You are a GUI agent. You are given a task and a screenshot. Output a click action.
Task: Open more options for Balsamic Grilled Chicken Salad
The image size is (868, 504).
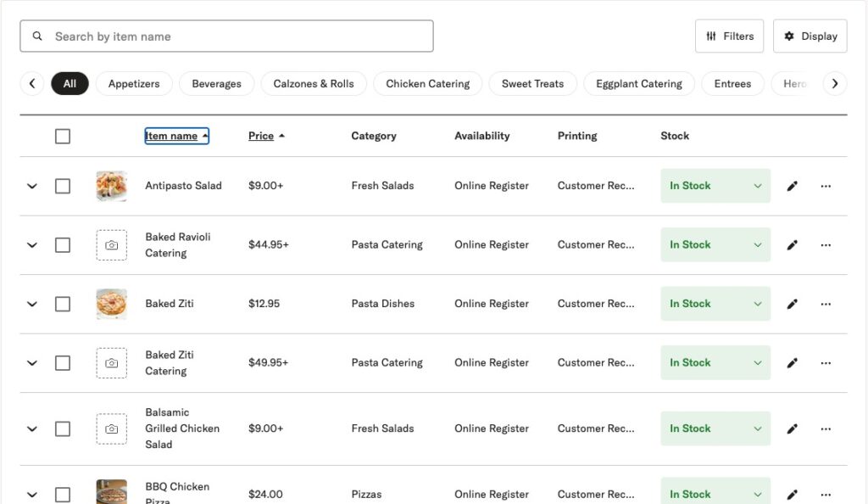click(826, 428)
